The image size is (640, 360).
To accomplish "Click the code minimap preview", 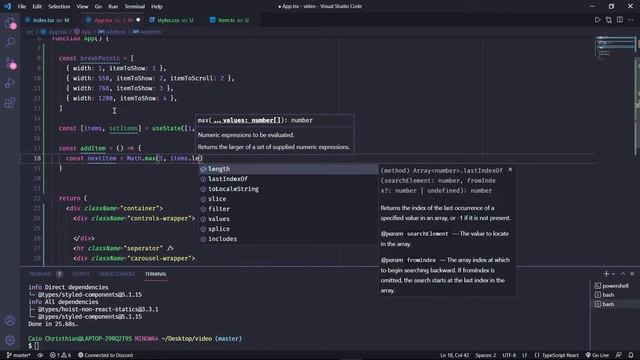I will (x=615, y=49).
